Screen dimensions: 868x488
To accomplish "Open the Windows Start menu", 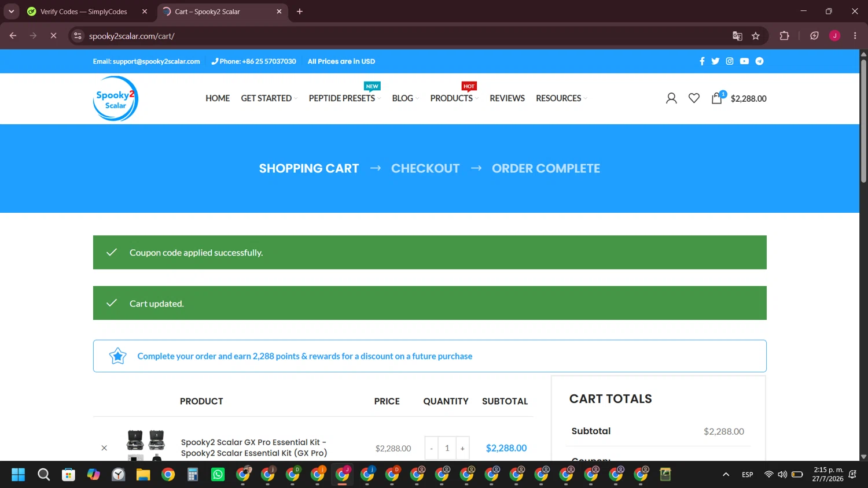I will pos(19,475).
